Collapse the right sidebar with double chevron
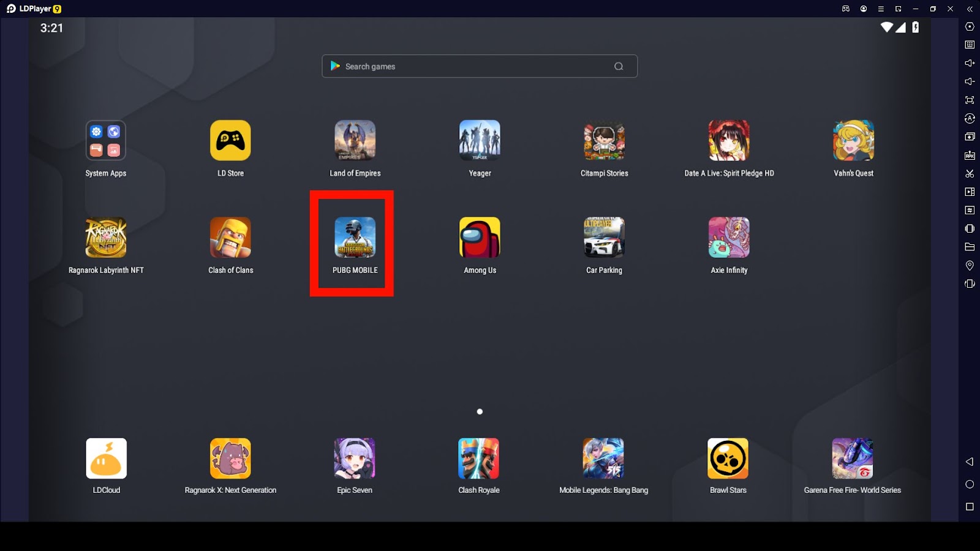Viewport: 980px width, 551px height. 970,9
